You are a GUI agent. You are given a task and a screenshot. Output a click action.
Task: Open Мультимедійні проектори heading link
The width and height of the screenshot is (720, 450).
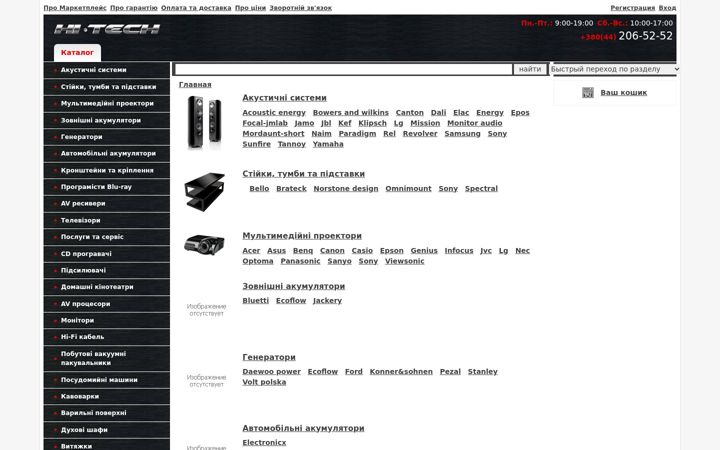[302, 236]
